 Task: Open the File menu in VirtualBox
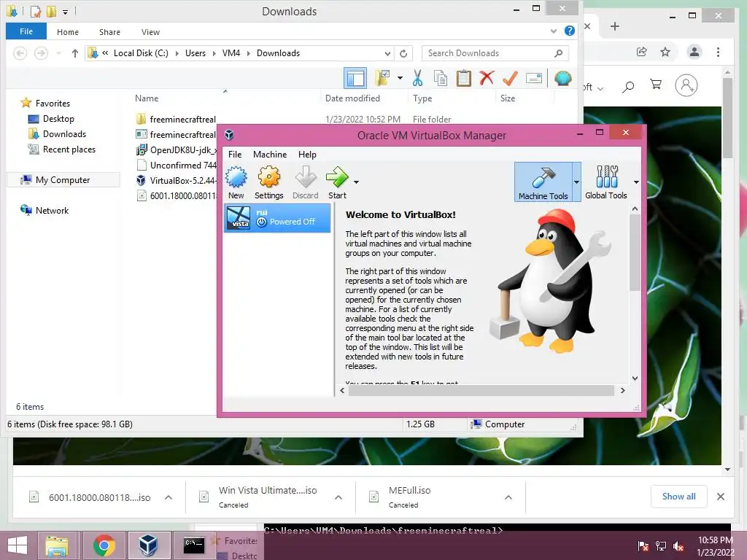235,155
